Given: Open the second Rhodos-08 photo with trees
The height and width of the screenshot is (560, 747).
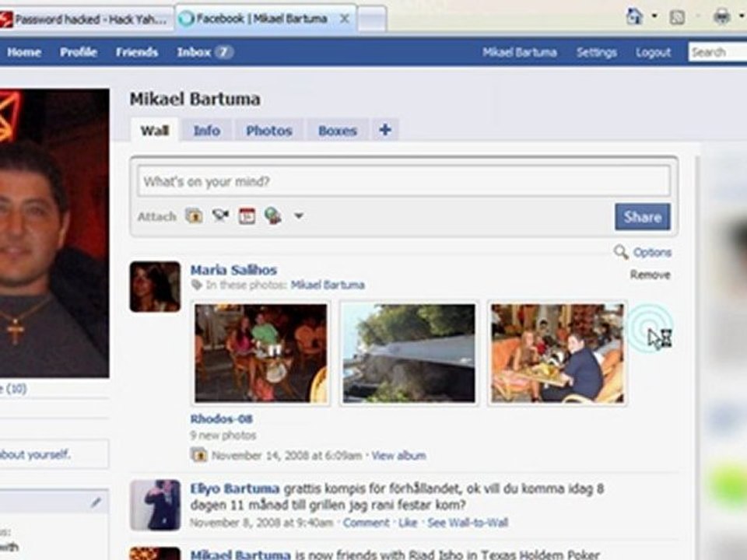Looking at the screenshot, I should (x=409, y=353).
